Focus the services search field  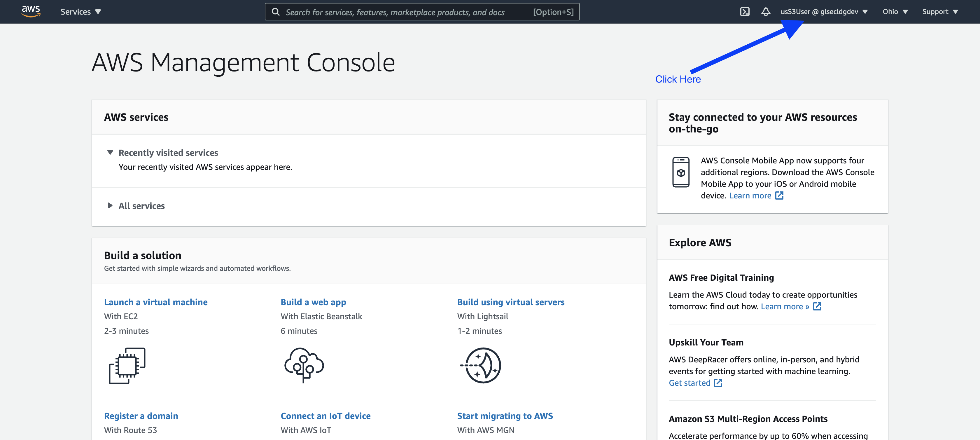click(422, 12)
